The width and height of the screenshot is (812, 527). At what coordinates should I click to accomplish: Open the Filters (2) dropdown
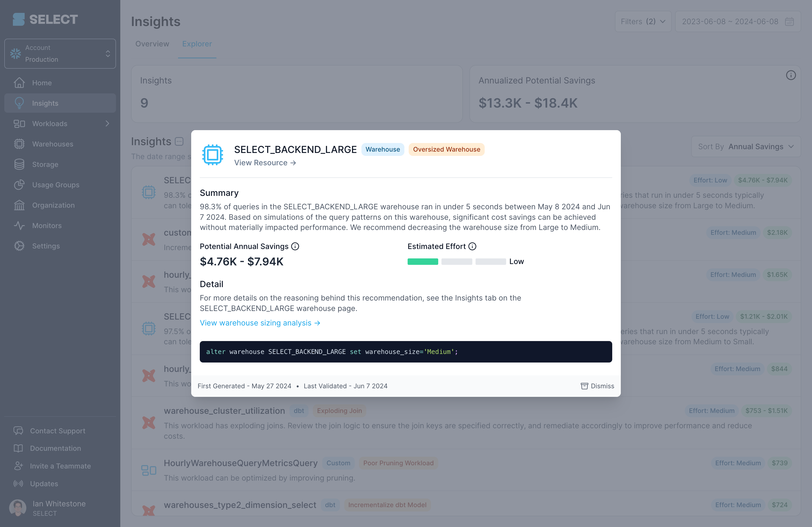643,21
